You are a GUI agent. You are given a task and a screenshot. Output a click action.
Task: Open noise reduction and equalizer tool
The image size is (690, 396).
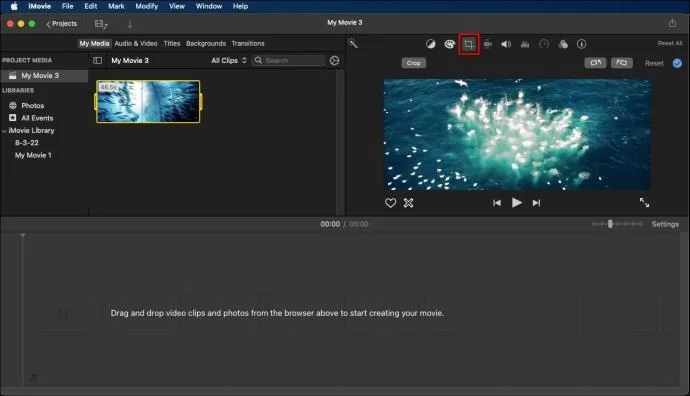tap(525, 44)
